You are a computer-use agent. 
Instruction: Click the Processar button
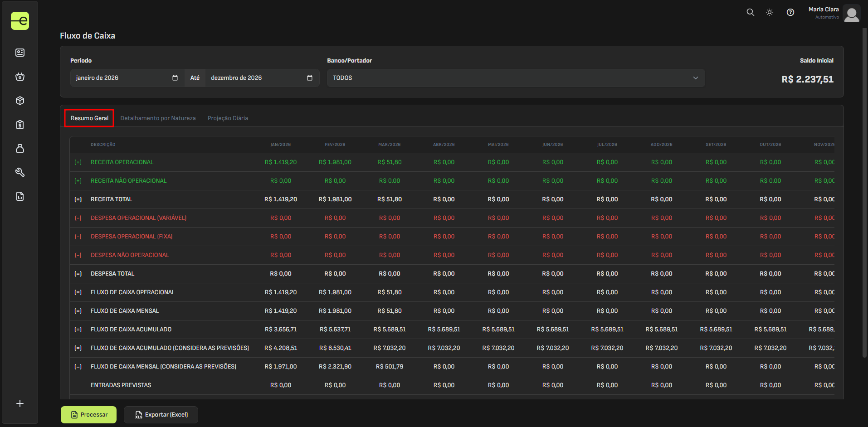pos(89,415)
